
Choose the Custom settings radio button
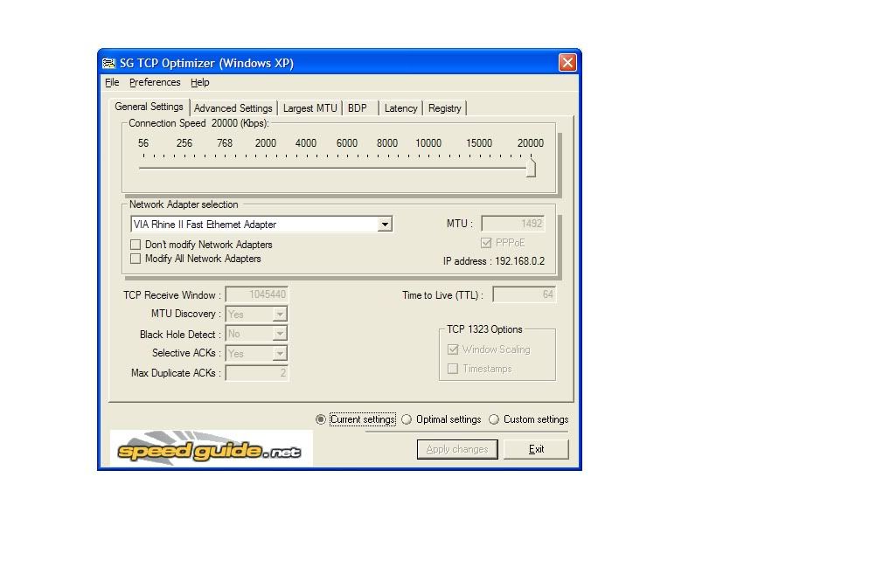click(x=494, y=419)
